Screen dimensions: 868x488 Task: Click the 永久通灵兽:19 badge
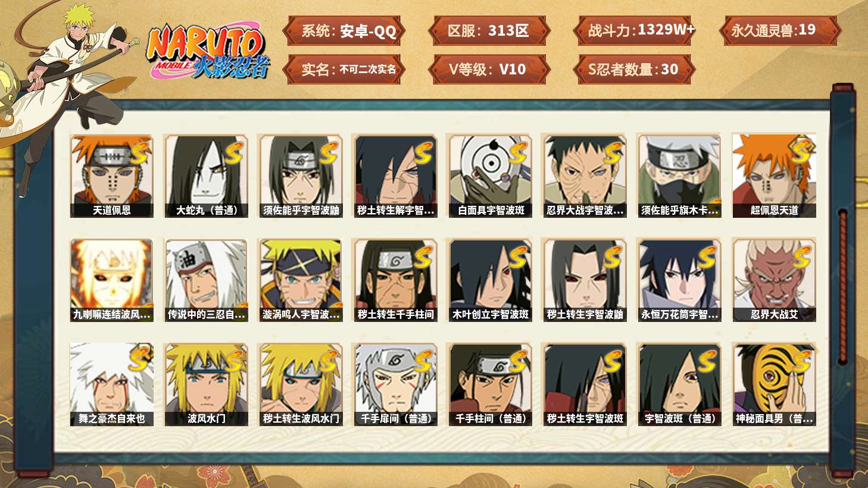click(x=779, y=31)
